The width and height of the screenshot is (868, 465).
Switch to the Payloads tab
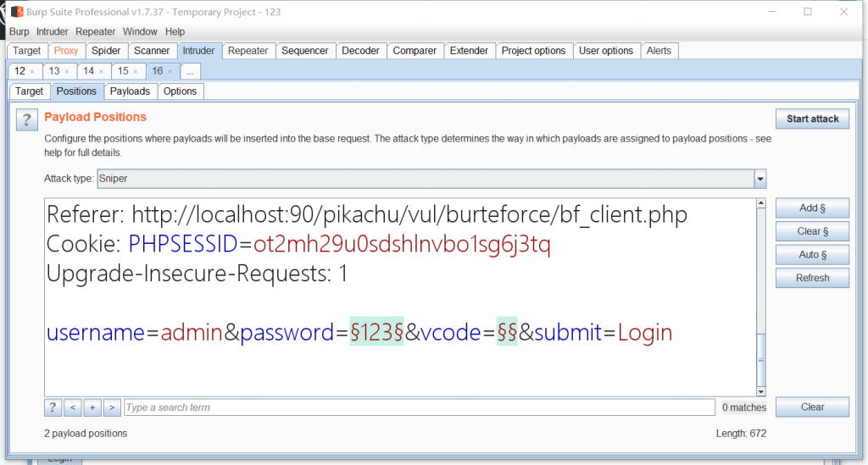(130, 91)
